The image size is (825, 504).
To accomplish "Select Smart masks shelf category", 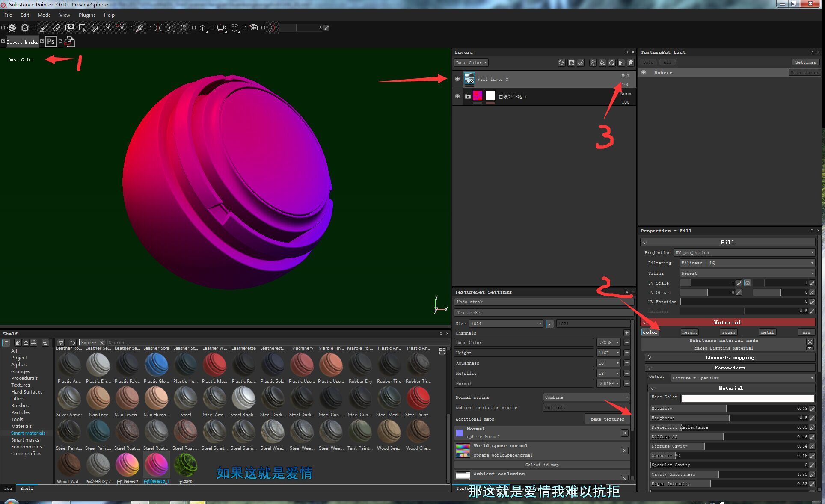I will pyautogui.click(x=25, y=440).
